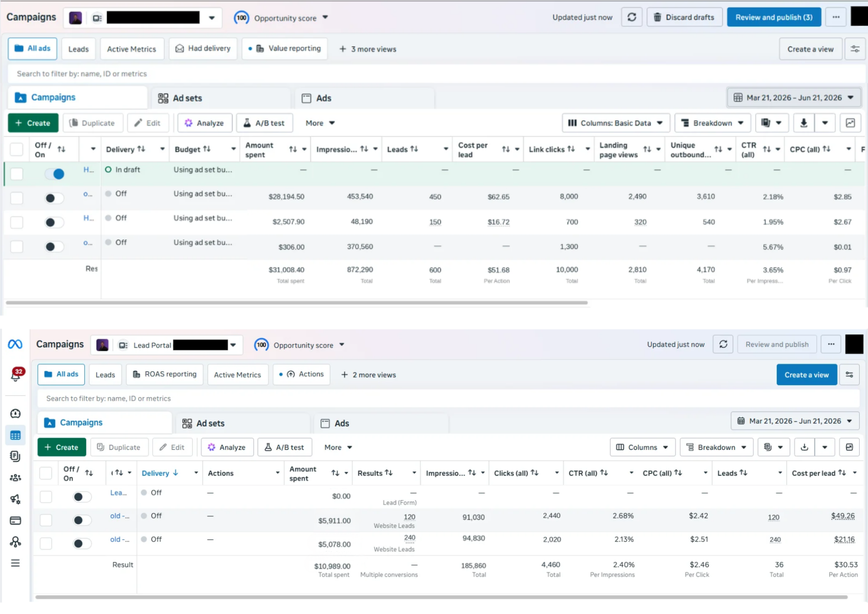868x614 pixels.
Task: Click 3 more views link
Action: click(368, 49)
